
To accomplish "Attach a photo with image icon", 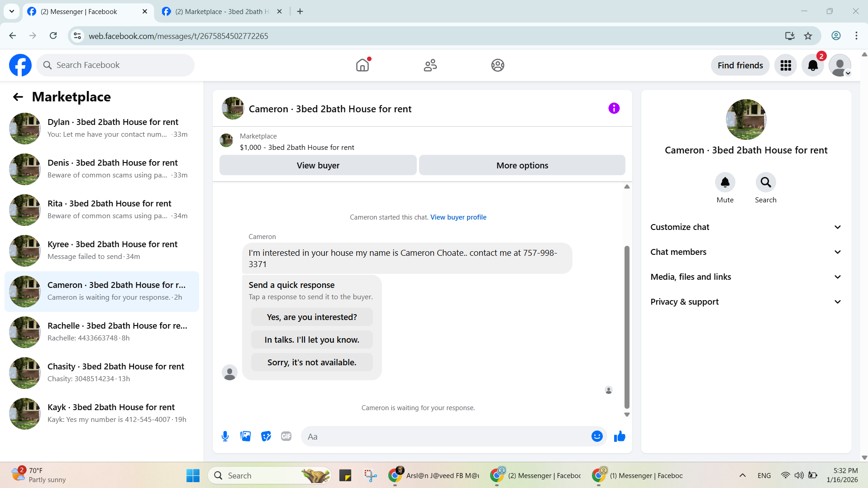I will click(x=245, y=436).
